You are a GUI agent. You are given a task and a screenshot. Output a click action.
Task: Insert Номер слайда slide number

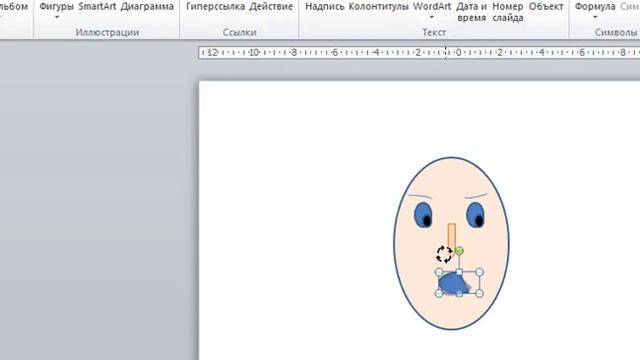coord(508,12)
